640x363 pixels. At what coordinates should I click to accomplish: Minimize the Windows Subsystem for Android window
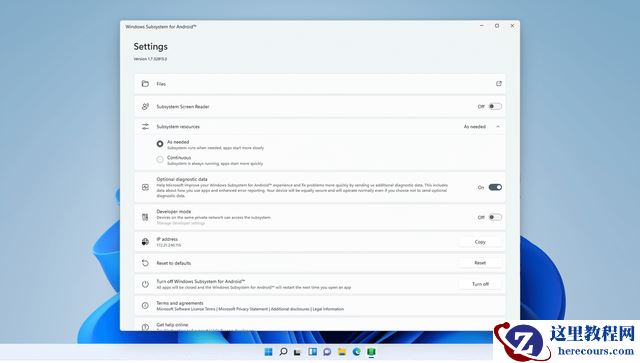(482, 26)
